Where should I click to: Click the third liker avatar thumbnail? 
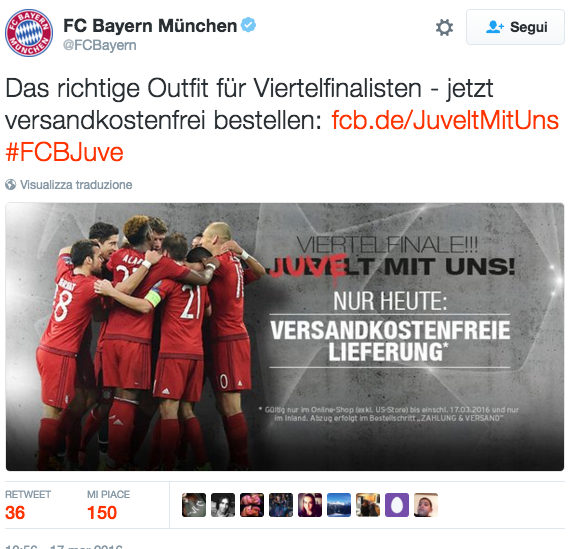pyautogui.click(x=252, y=505)
